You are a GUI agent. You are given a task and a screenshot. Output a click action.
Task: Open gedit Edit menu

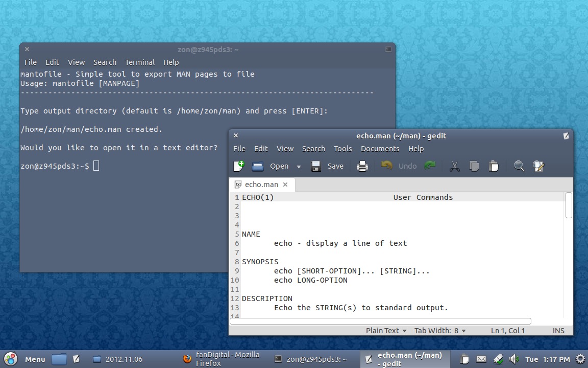tap(261, 149)
